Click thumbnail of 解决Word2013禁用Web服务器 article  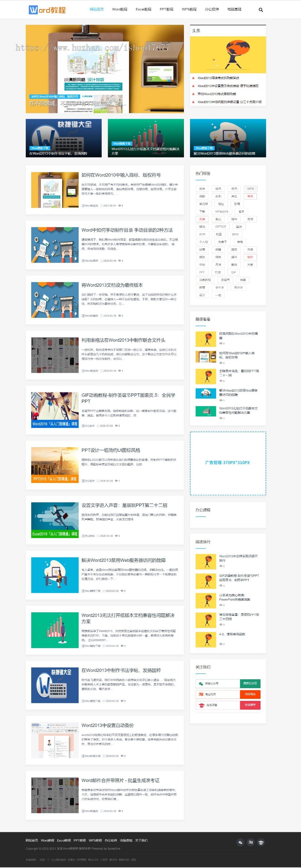(x=55, y=575)
